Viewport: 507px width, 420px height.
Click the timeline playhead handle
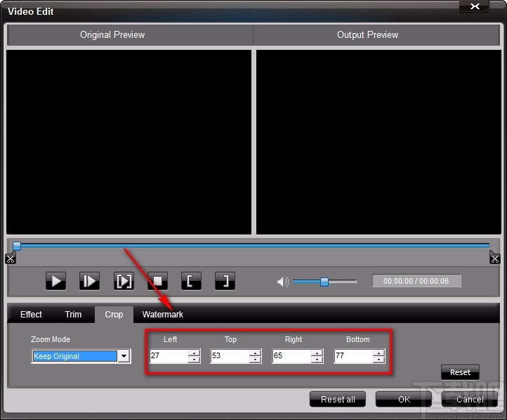16,246
